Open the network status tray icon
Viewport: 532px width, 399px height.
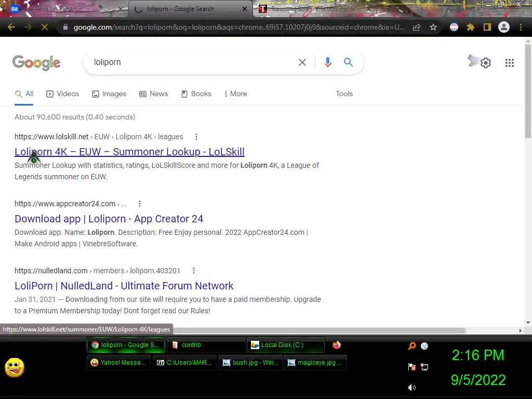(424, 367)
